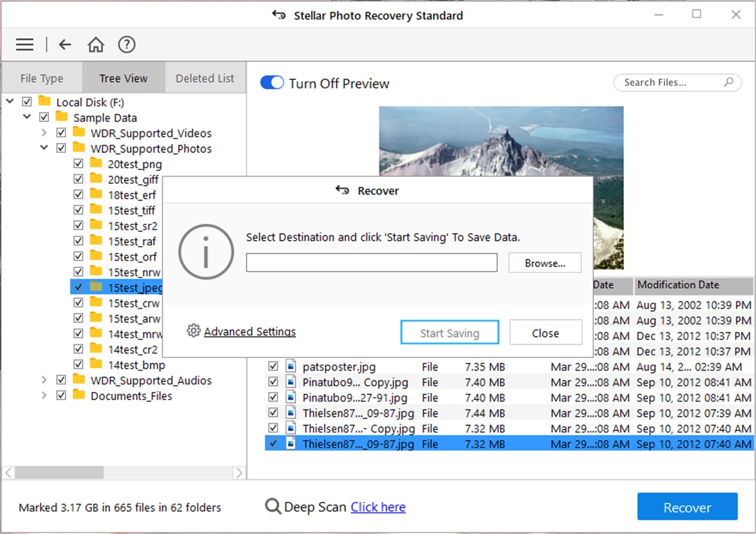The width and height of the screenshot is (756, 534).
Task: Sort by the Modification Date column header
Action: tap(694, 285)
